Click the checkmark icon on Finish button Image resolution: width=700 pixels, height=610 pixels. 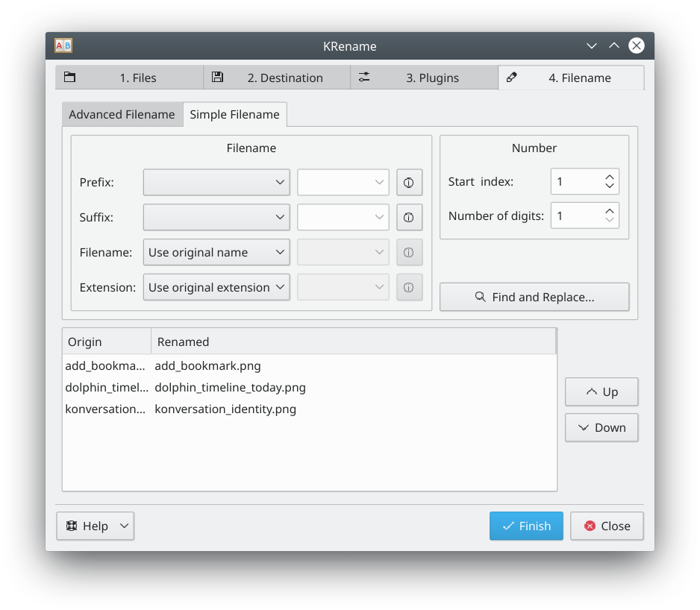[508, 526]
